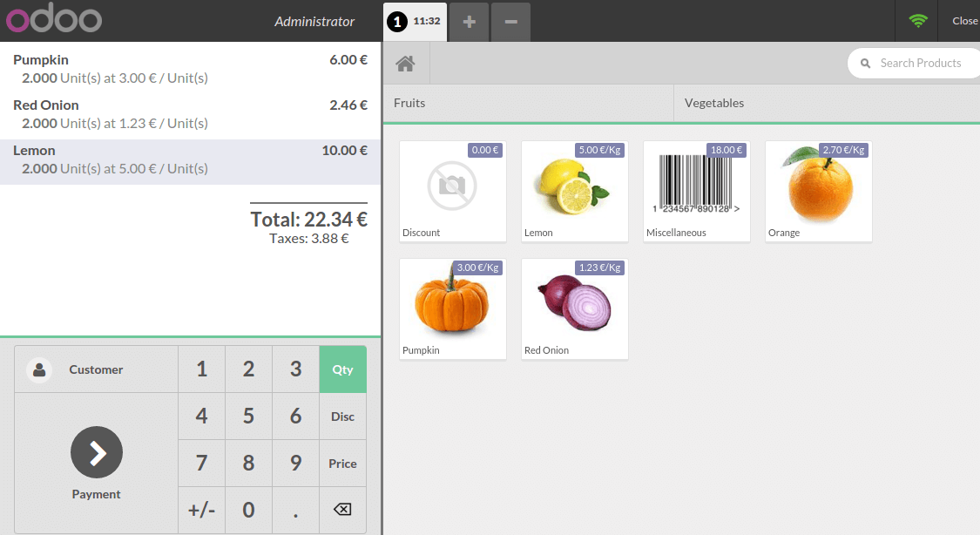Click the search magnifier icon
Viewport: 980px width, 535px height.
click(x=866, y=63)
